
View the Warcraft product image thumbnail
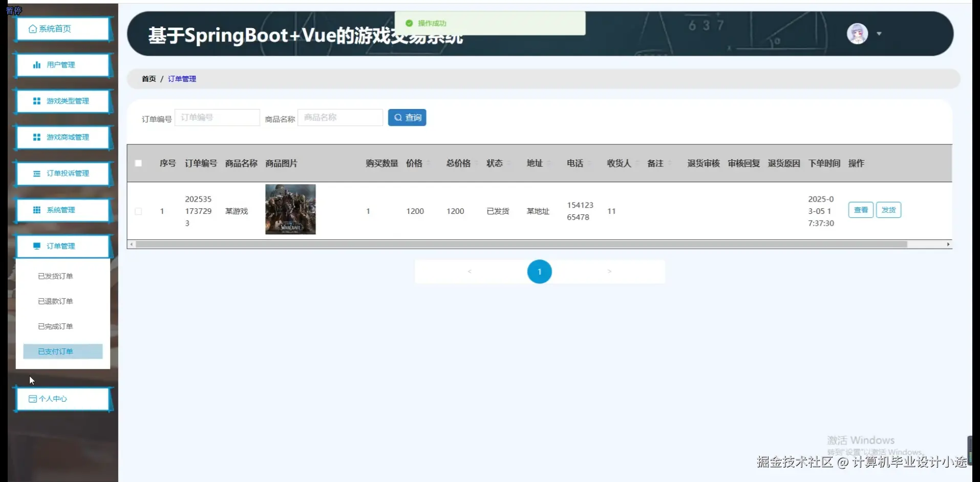point(290,209)
